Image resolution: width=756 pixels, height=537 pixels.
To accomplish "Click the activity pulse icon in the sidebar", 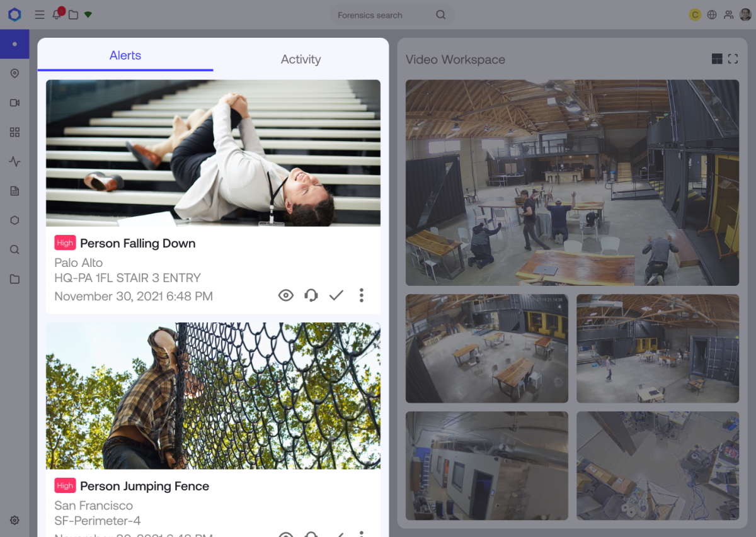I will tap(14, 161).
